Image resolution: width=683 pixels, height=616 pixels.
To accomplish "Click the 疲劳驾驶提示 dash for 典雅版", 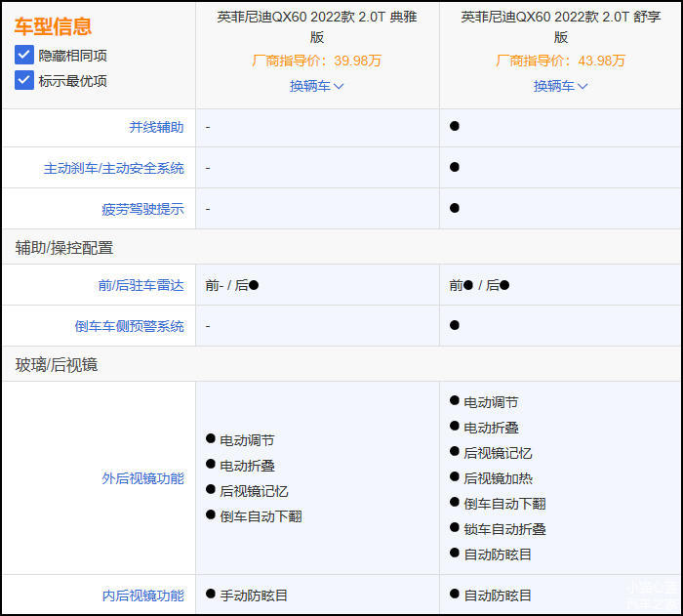I will click(208, 209).
